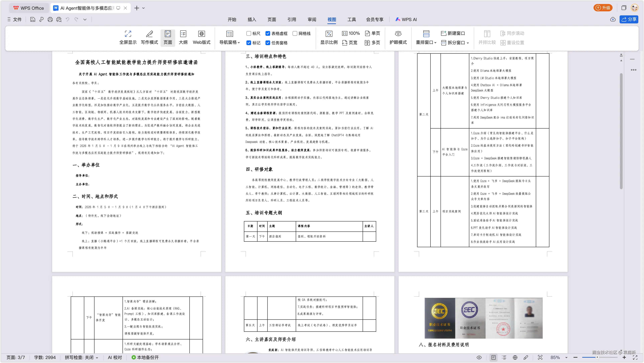Image resolution: width=644 pixels, height=363 pixels.
Task: Adjust the zoom slider in status bar
Action: point(597,357)
